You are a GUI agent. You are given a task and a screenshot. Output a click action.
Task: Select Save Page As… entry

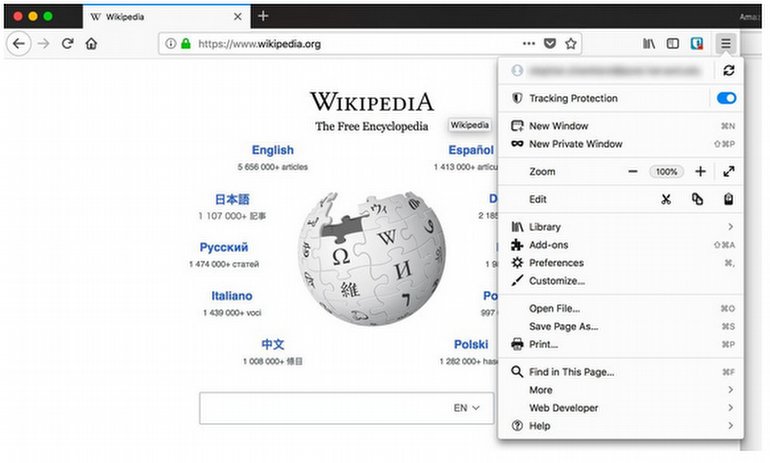click(x=621, y=327)
